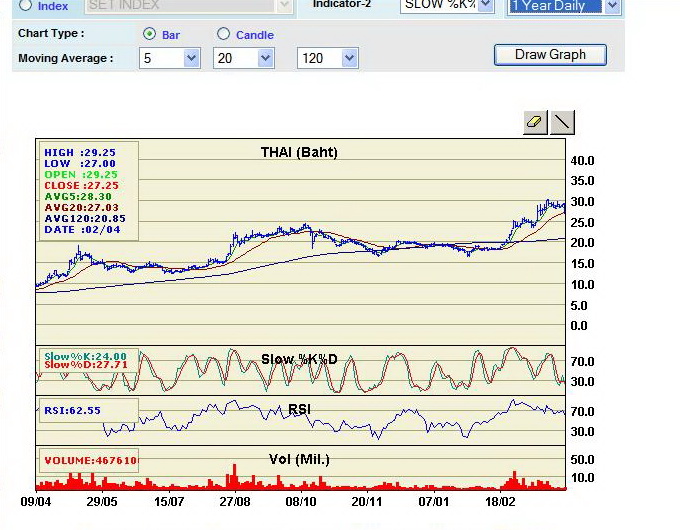Choose the Bar chart type

[x=149, y=34]
